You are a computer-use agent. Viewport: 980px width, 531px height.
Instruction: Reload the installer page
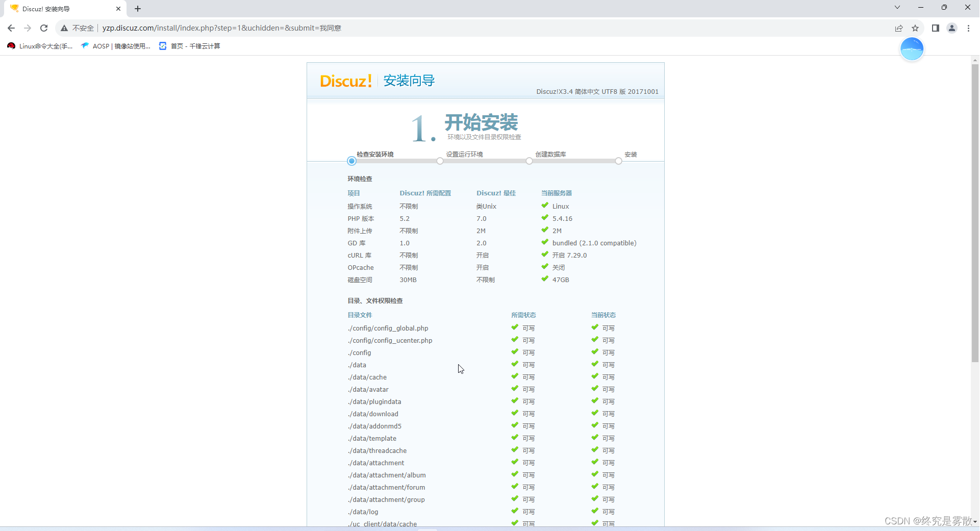(44, 28)
